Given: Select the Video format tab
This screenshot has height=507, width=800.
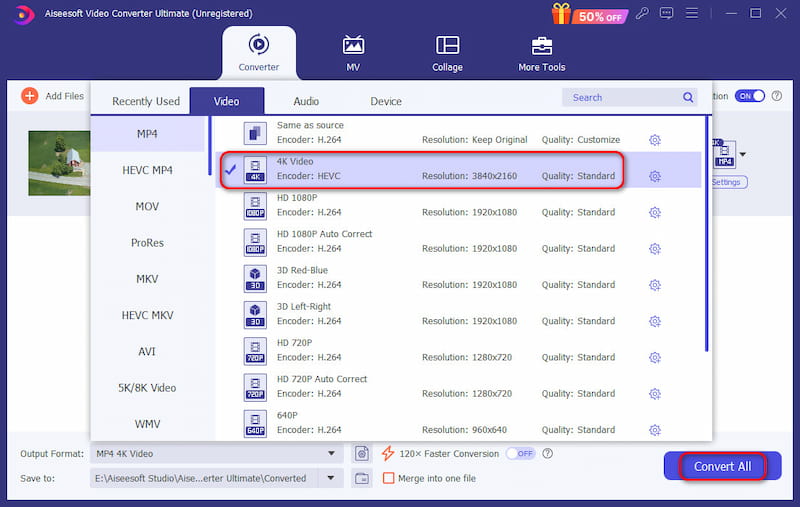Looking at the screenshot, I should click(227, 102).
